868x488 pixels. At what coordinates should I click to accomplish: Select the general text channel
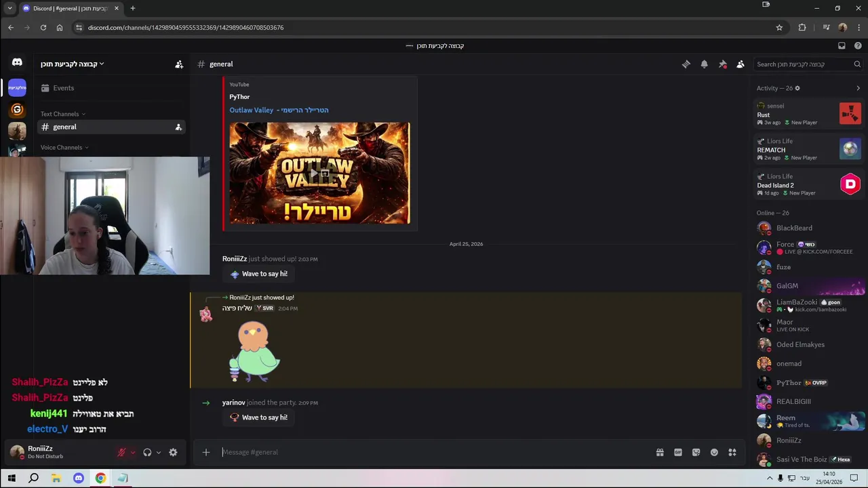pos(112,127)
